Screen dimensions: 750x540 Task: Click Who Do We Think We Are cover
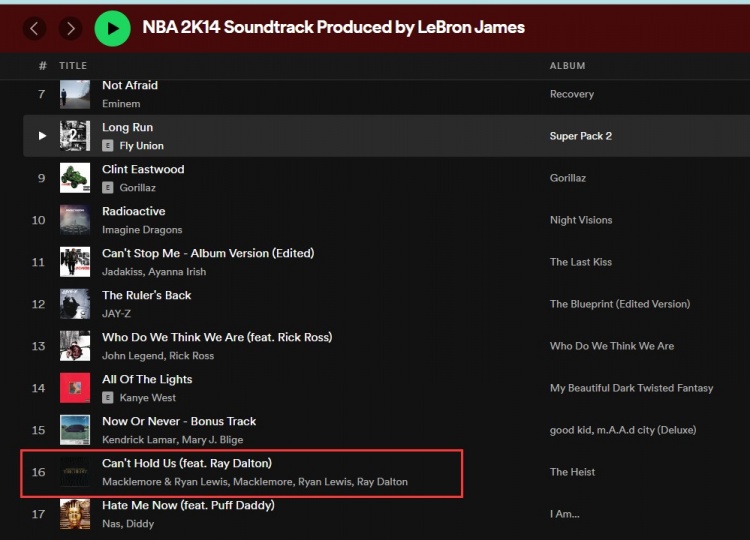pos(75,346)
